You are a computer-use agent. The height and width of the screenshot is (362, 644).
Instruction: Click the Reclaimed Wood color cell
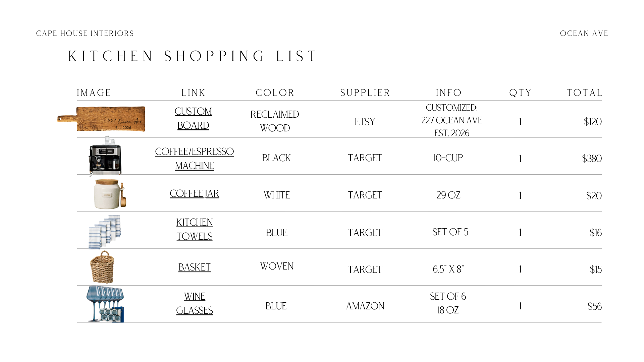[x=275, y=121]
